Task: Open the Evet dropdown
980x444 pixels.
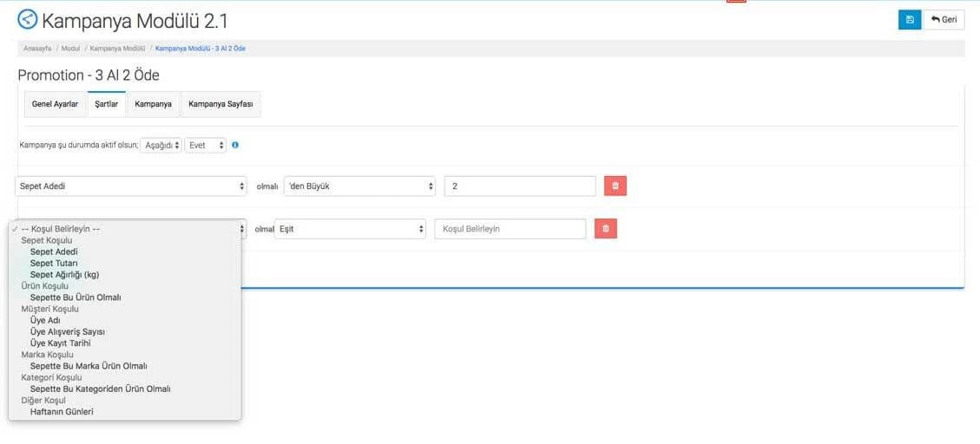Action: click(206, 146)
